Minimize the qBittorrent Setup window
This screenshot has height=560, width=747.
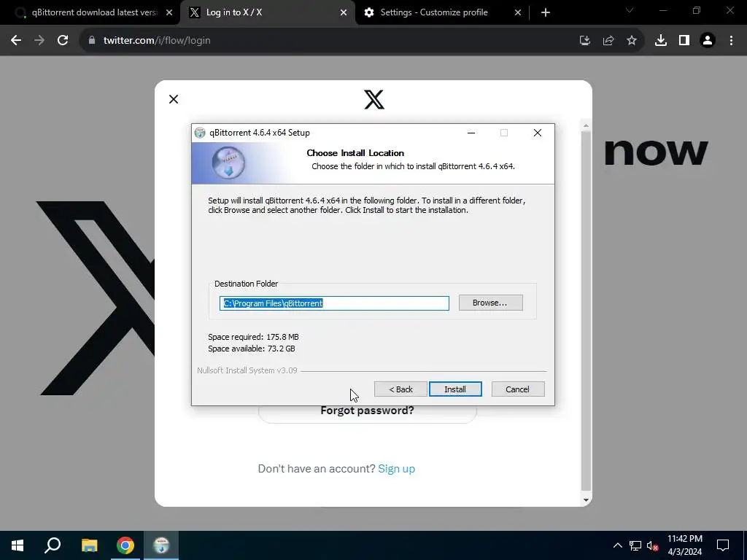[x=471, y=133]
